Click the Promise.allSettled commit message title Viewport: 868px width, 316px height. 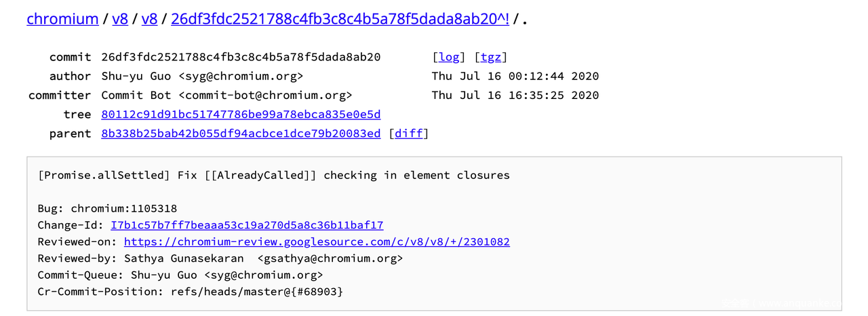tap(273, 175)
